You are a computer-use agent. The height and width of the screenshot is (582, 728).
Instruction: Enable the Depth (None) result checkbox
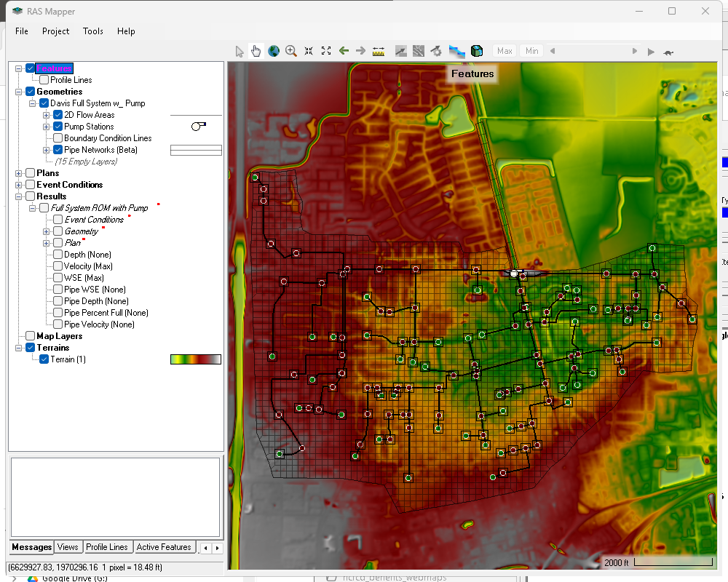click(x=58, y=255)
